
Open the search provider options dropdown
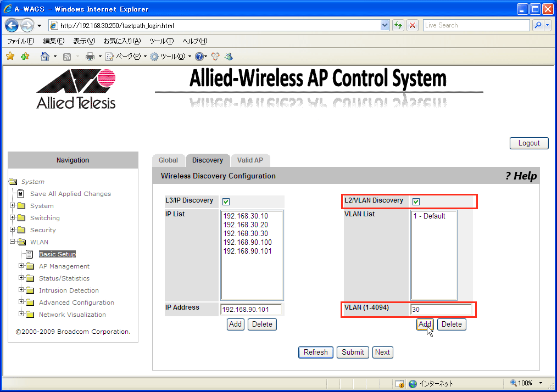(x=548, y=26)
